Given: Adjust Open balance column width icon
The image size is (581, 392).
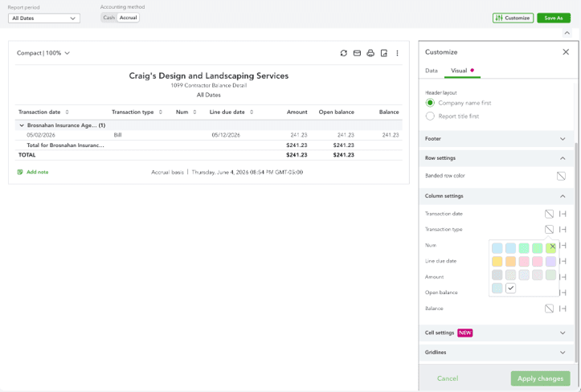Looking at the screenshot, I should pyautogui.click(x=563, y=292).
